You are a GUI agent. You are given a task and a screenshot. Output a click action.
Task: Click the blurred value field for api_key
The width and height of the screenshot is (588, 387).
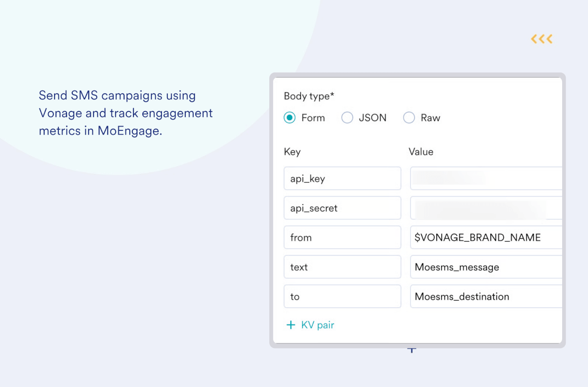tap(486, 179)
